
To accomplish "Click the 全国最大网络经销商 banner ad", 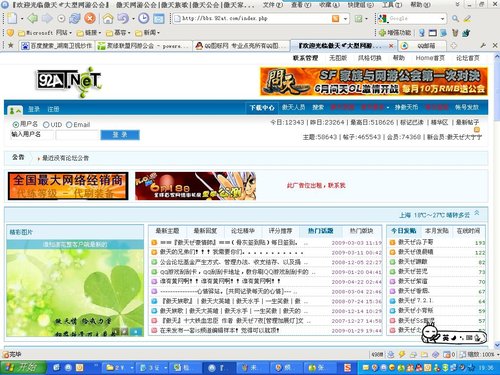I will click(x=68, y=186).
